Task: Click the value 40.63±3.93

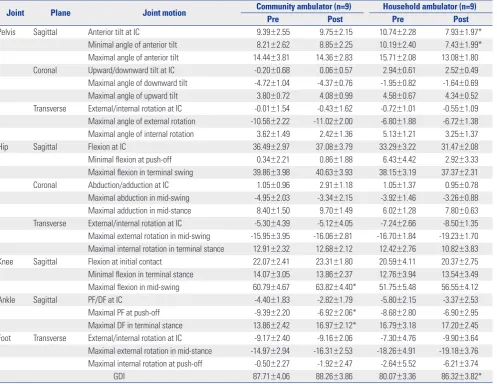Action: (334, 172)
